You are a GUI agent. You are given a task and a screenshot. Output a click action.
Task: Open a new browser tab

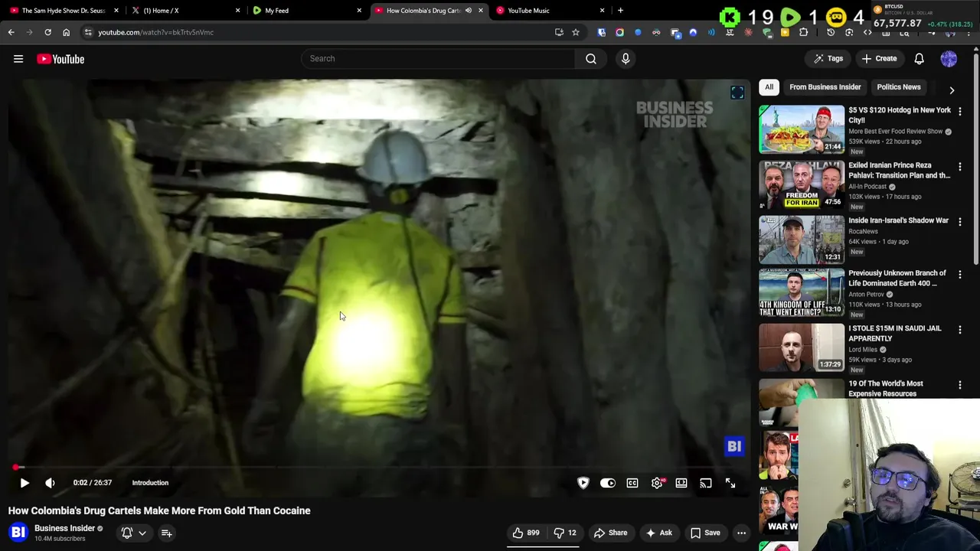point(620,11)
